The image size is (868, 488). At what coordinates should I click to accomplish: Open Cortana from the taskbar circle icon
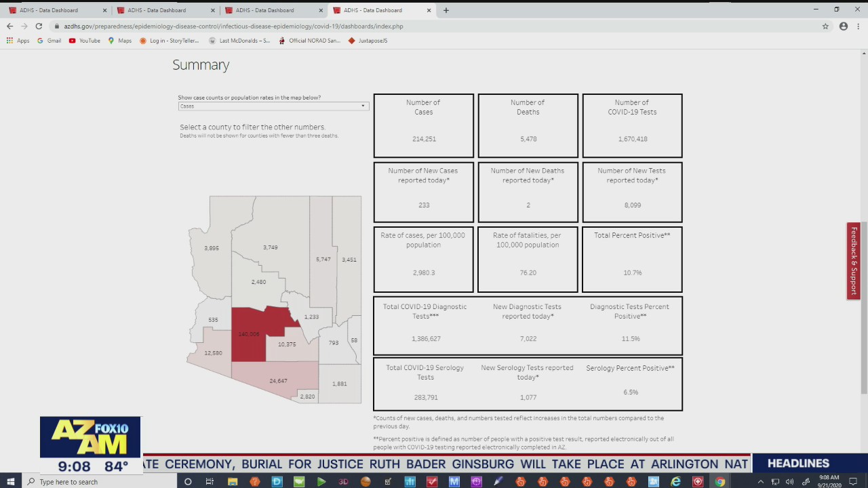[188, 481]
